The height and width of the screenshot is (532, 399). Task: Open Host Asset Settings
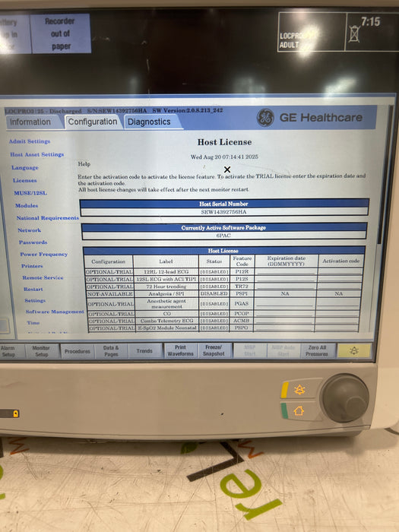[37, 154]
